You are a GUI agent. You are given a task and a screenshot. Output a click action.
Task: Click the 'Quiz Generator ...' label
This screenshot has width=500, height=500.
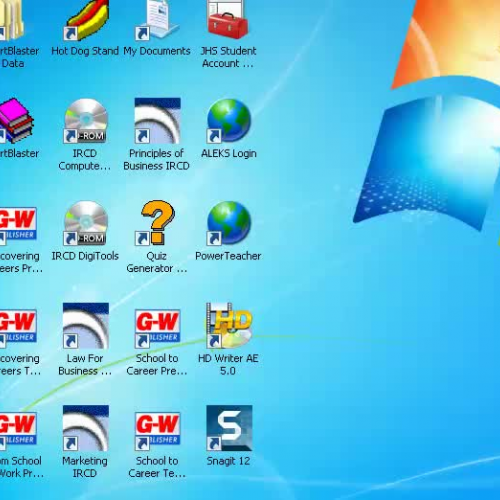click(x=156, y=262)
